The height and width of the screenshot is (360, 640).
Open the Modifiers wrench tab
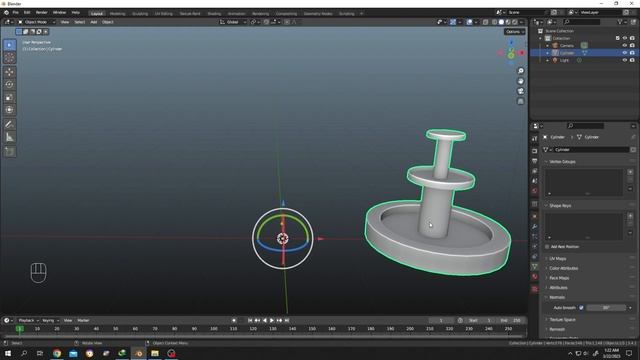tap(534, 226)
